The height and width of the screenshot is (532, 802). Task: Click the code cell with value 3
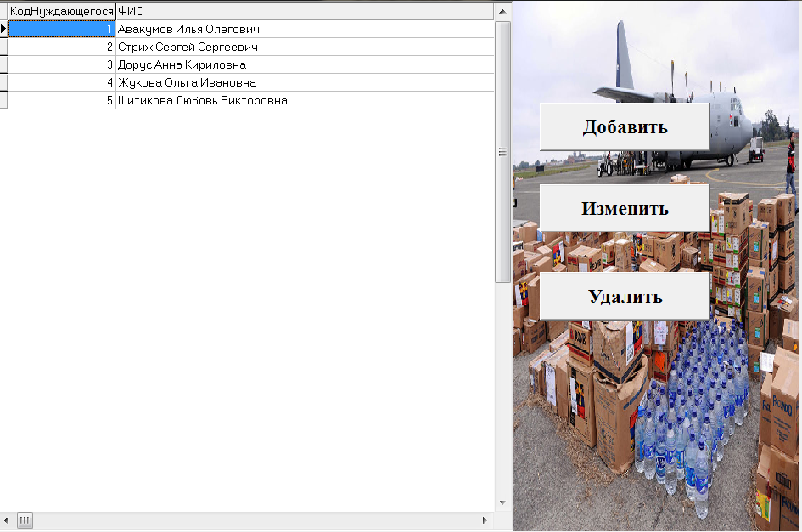tap(61, 65)
